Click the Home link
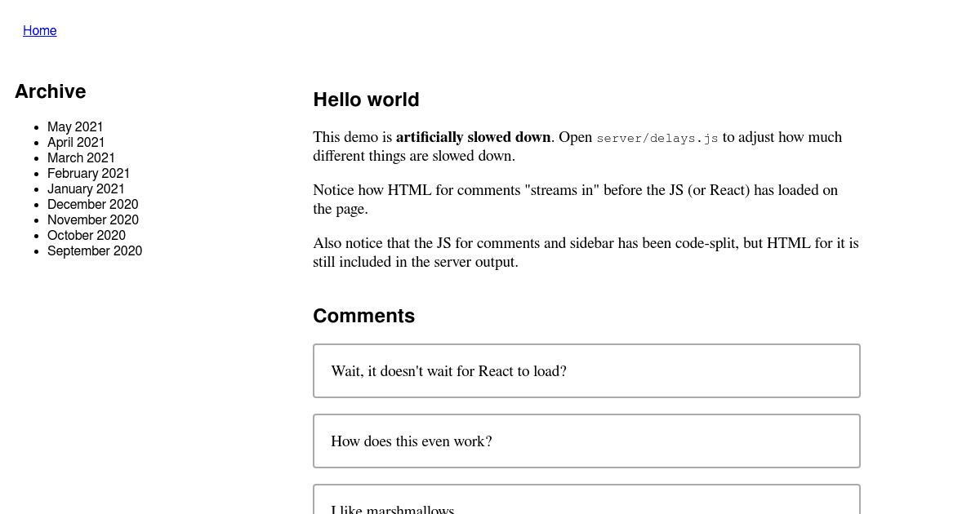The width and height of the screenshot is (980, 514). (39, 30)
